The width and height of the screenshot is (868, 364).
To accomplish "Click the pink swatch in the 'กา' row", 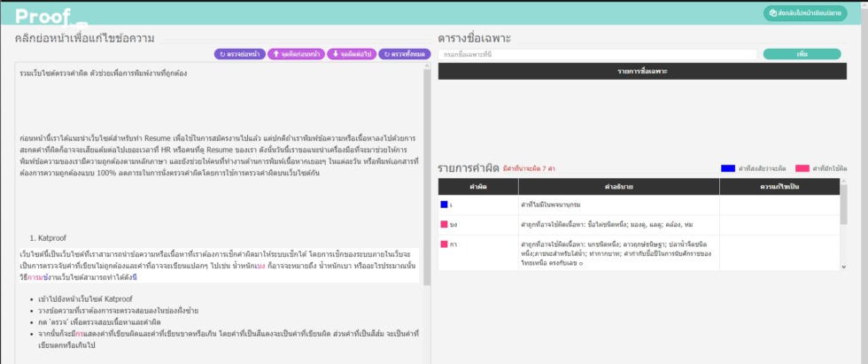I will [x=444, y=244].
